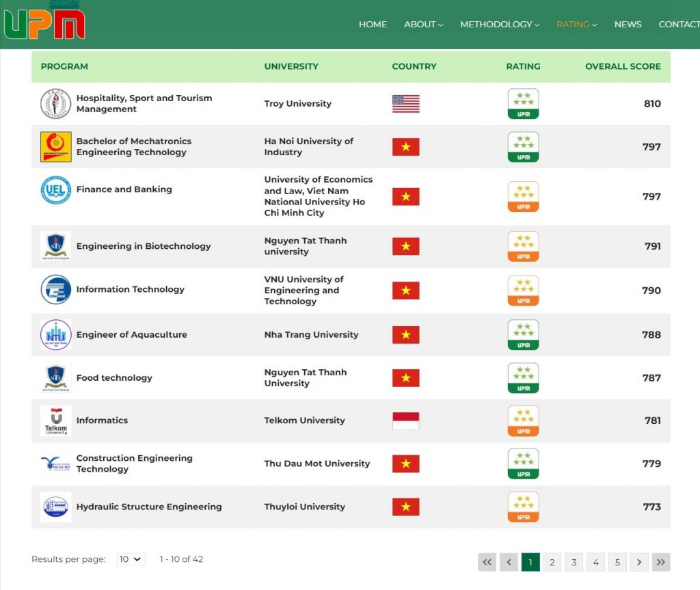This screenshot has height=590, width=700.
Task: Click the Indonesia flag in Telkom row
Action: pos(405,420)
